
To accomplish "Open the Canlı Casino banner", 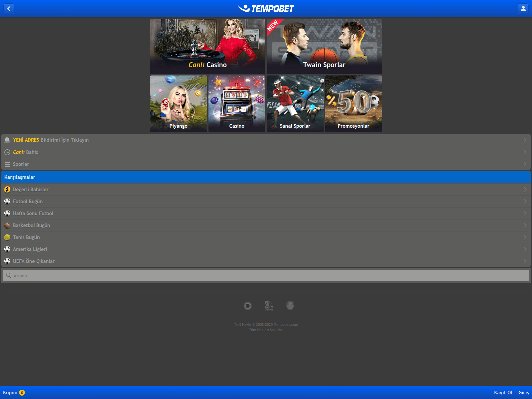I will click(207, 47).
